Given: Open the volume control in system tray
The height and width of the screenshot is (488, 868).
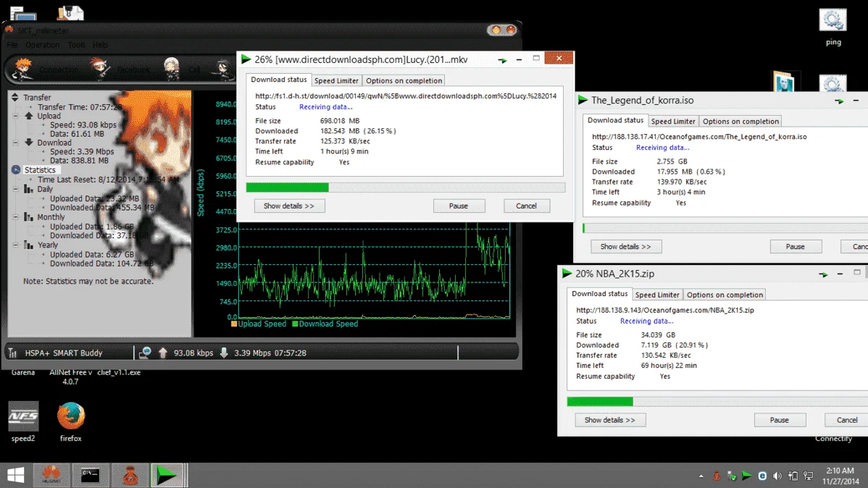Looking at the screenshot, I should (x=777, y=476).
